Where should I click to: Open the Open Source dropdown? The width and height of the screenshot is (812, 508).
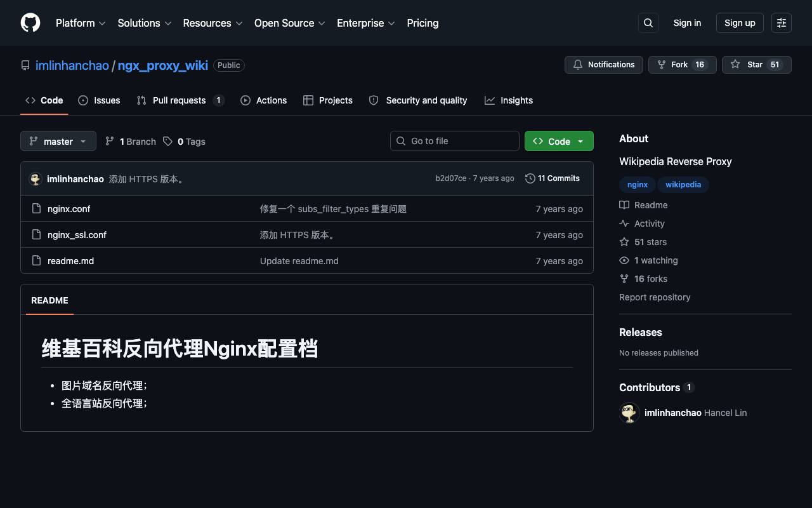[290, 23]
